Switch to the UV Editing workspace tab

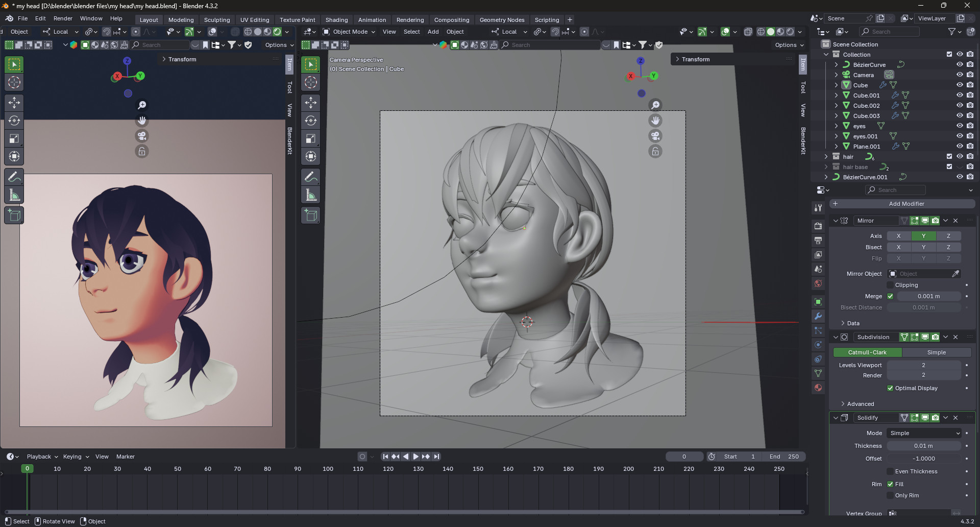[255, 20]
